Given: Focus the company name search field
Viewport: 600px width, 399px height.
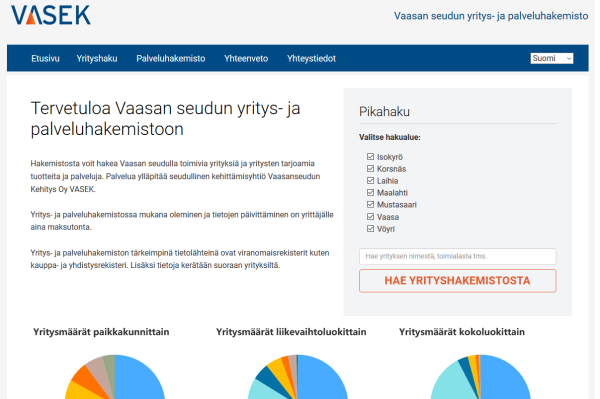Looking at the screenshot, I should coord(457,256).
